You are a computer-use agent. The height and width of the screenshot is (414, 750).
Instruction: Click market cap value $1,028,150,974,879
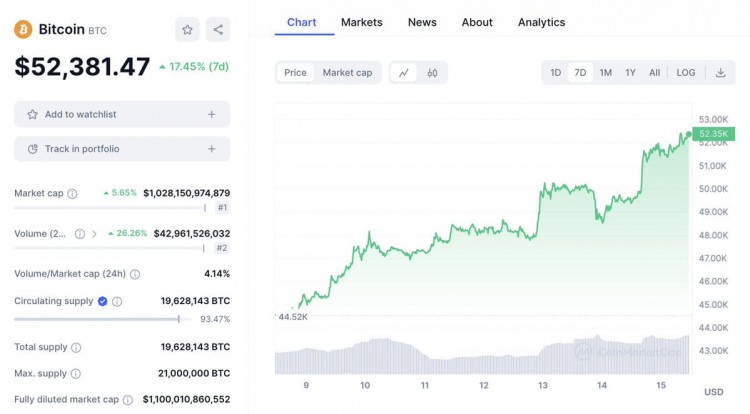pos(187,193)
